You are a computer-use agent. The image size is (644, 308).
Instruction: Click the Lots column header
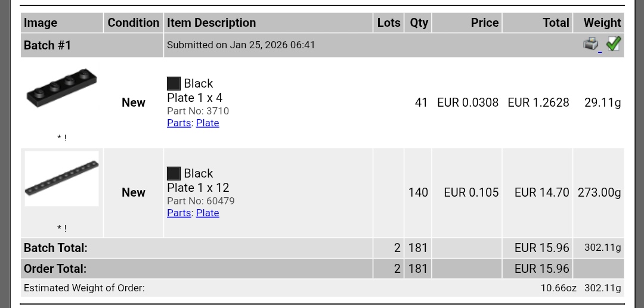389,23
